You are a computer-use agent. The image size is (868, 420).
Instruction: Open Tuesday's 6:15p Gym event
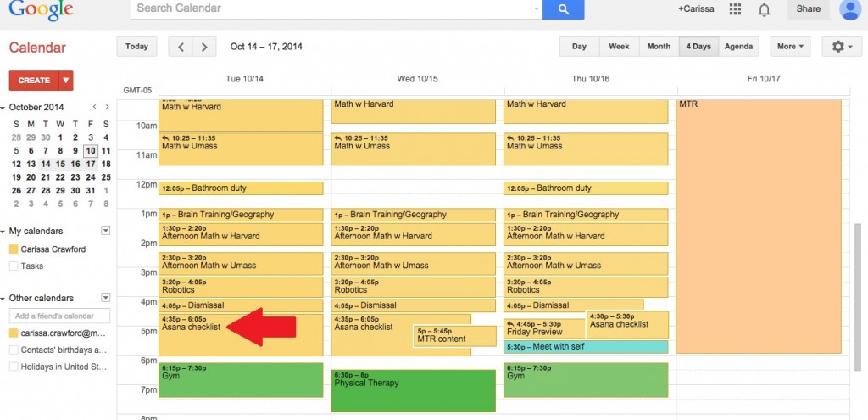point(241,380)
